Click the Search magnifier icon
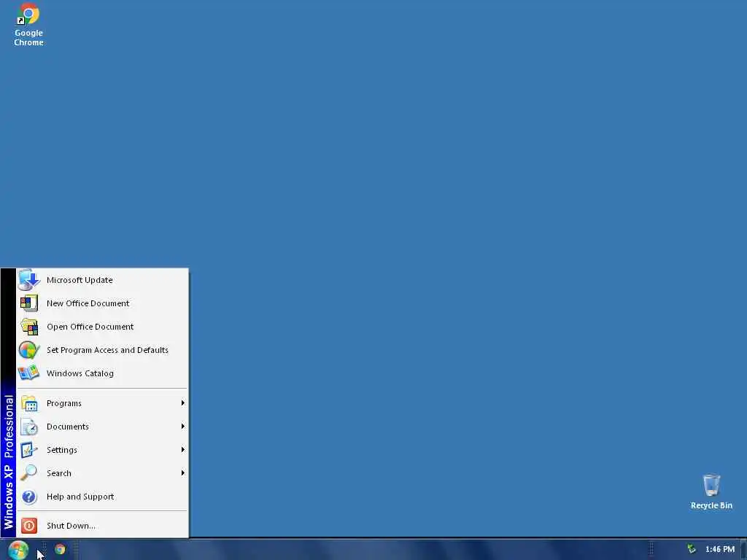The height and width of the screenshot is (560, 747). pos(28,472)
